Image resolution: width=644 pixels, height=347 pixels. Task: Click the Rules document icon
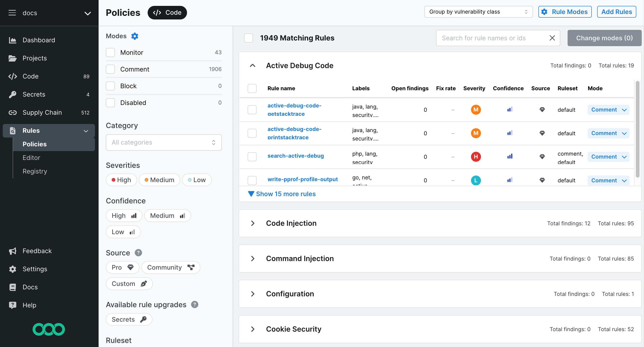pos(12,131)
